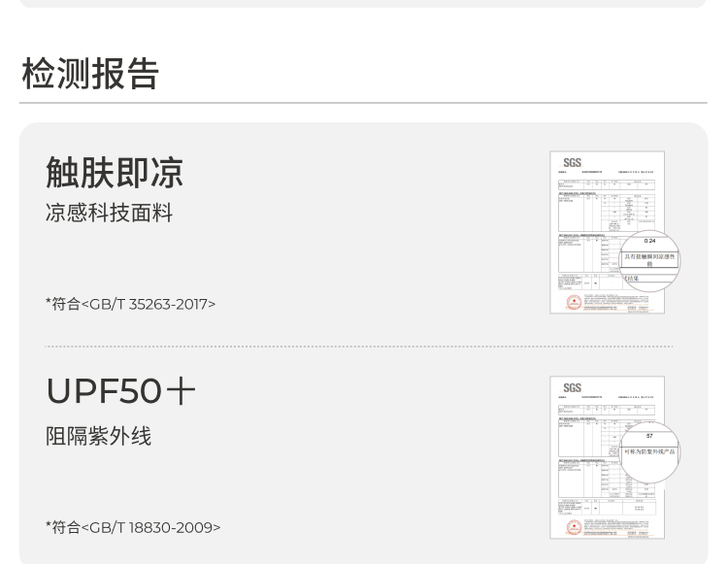Screen dimensions: 728x564
Task: Click the 凉感科技面料 subtitle
Action: click(x=109, y=214)
